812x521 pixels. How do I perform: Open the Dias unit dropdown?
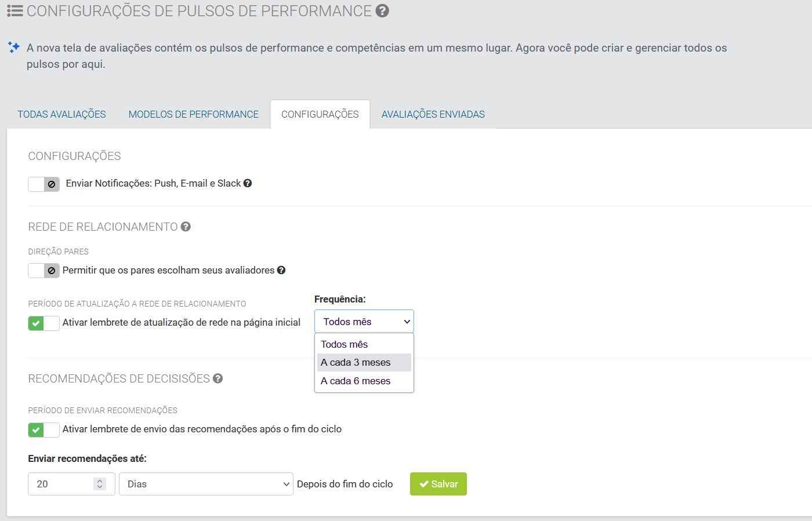[x=206, y=484]
